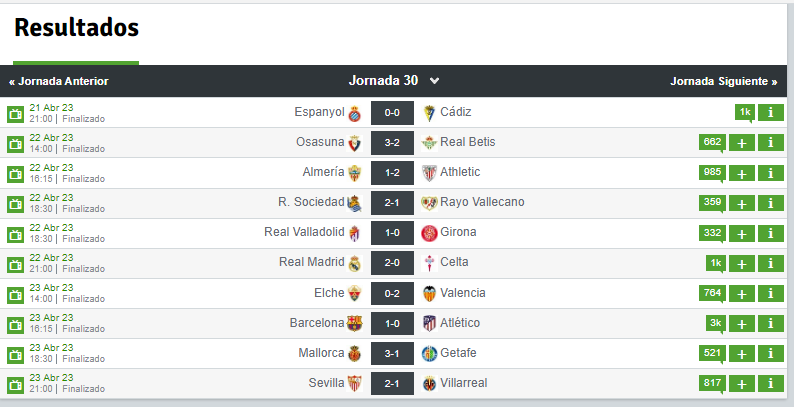Click info icon for Sevilla vs Villarreal

pyautogui.click(x=771, y=384)
